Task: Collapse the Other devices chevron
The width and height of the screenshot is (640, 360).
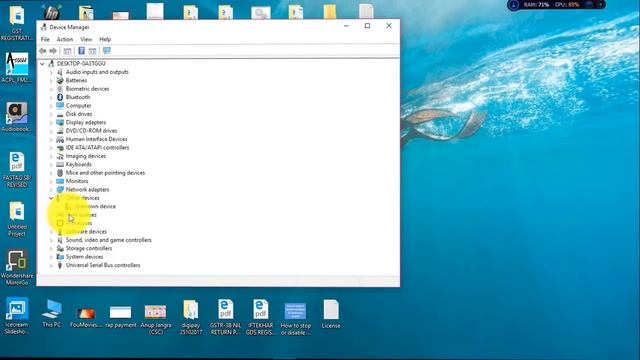Action: pyautogui.click(x=51, y=198)
